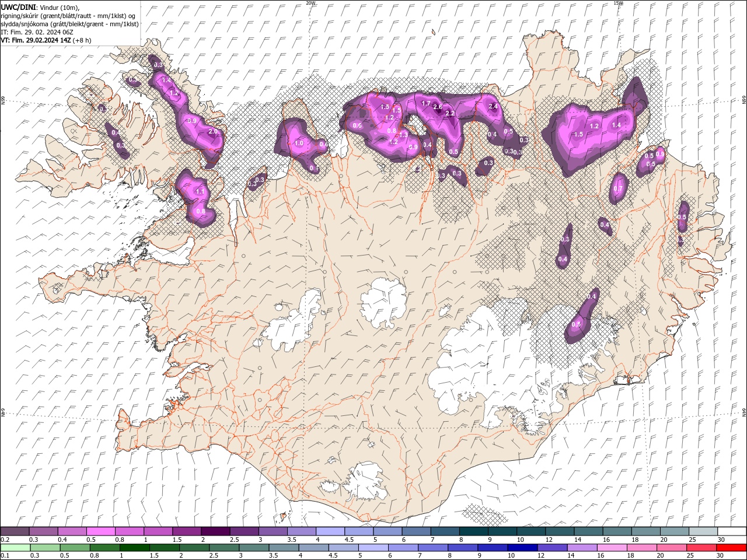Image resolution: width=747 pixels, height=560 pixels.
Task: Click the 'VT: Fim. 29.02.2024 14Z (+8 h)' line
Action: click(46, 40)
